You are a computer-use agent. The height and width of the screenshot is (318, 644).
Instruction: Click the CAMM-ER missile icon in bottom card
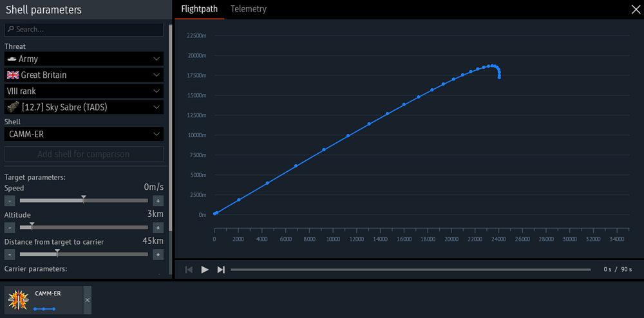[18, 300]
